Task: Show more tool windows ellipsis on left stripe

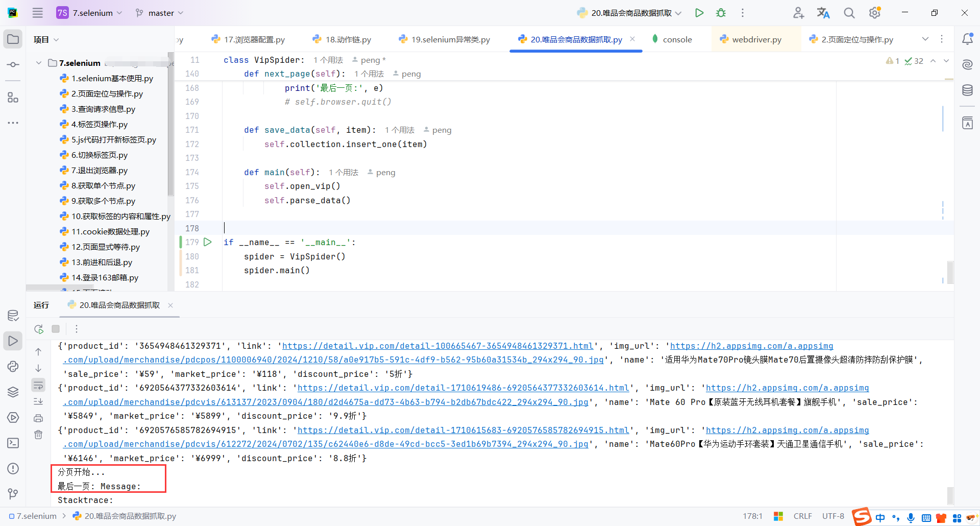Action: coord(13,123)
